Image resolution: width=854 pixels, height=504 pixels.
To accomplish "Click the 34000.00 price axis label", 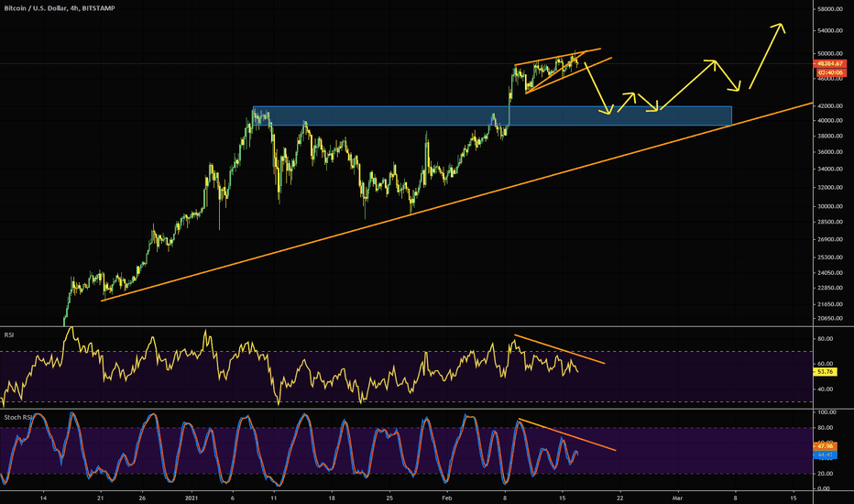I will pyautogui.click(x=830, y=169).
